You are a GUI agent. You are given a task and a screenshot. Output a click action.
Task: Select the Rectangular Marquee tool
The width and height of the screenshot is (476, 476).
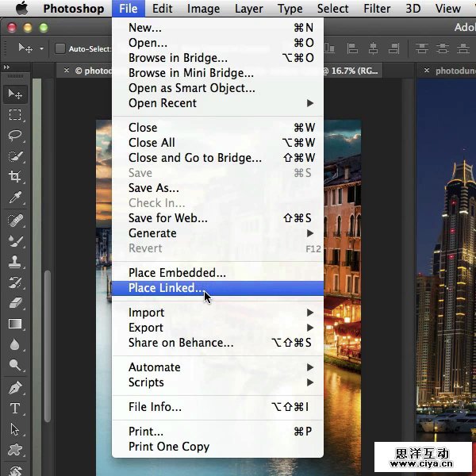tap(15, 115)
